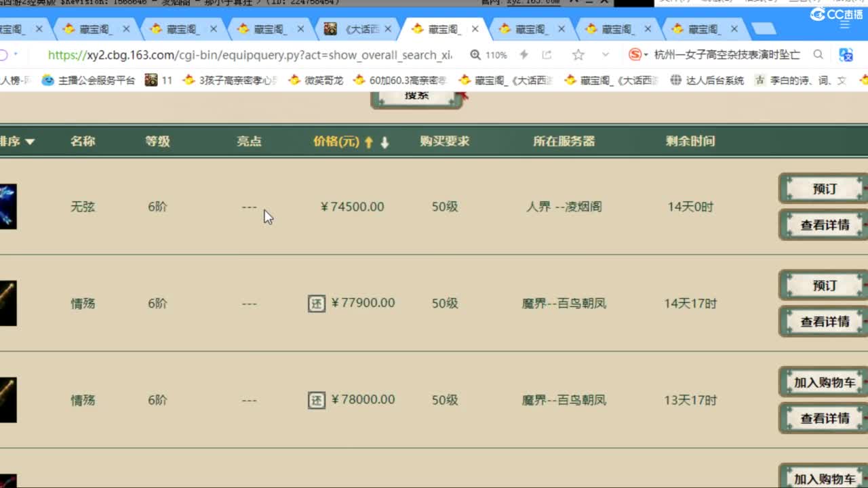Click the remaining time 14天0时
The image size is (868, 488).
pos(690,207)
